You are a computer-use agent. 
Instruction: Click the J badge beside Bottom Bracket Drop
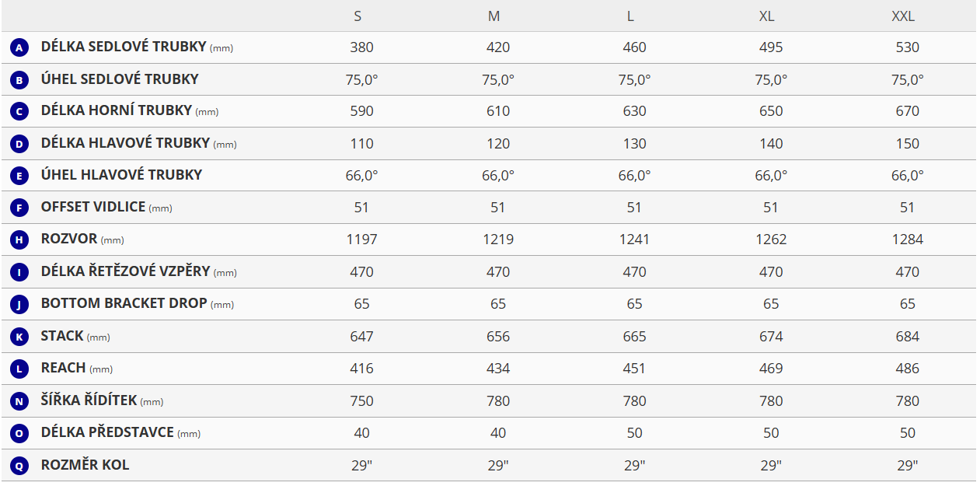tap(19, 304)
